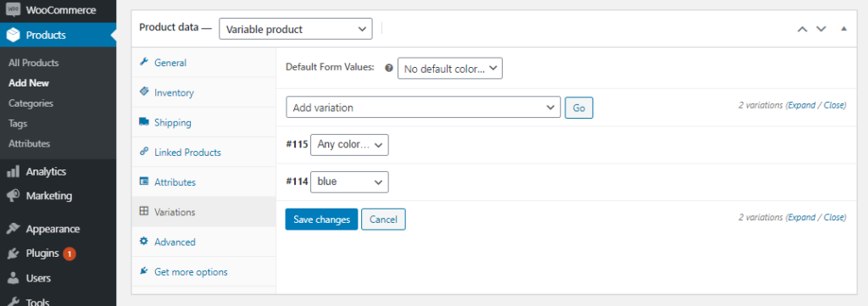This screenshot has width=868, height=306.
Task: Click the Analytics bar chart icon
Action: pos(14,171)
